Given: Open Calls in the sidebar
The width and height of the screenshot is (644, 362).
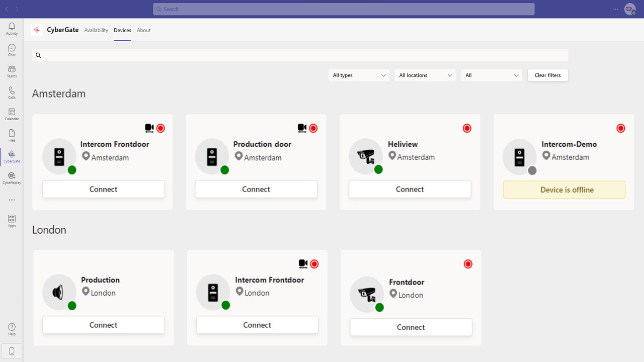Looking at the screenshot, I should (12, 93).
